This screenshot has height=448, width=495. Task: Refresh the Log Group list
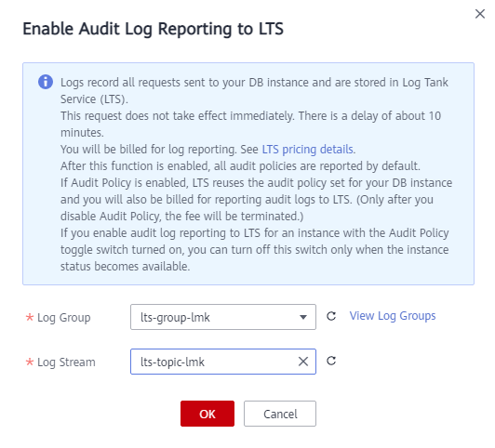(x=331, y=316)
